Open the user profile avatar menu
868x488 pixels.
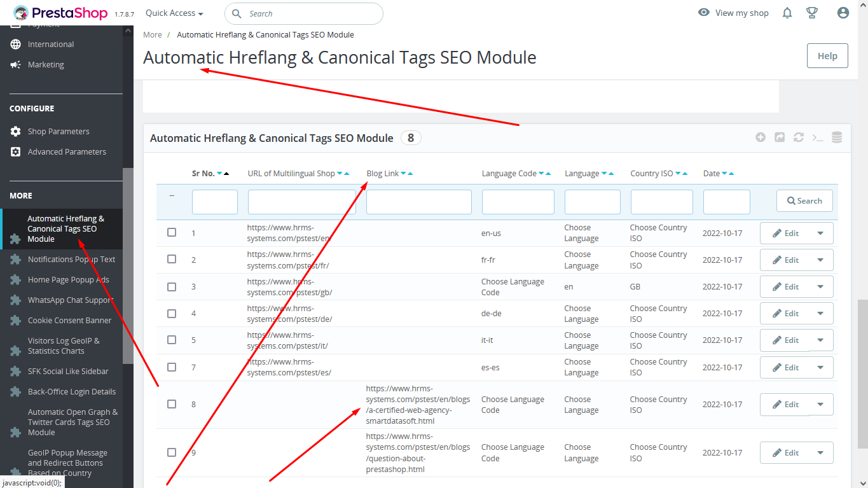click(843, 13)
